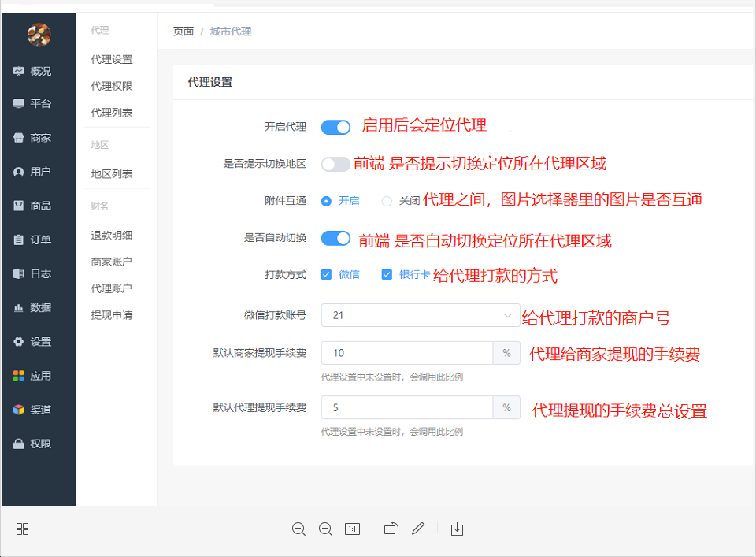Enable the 是否提示切换地区 switch

pos(335,164)
